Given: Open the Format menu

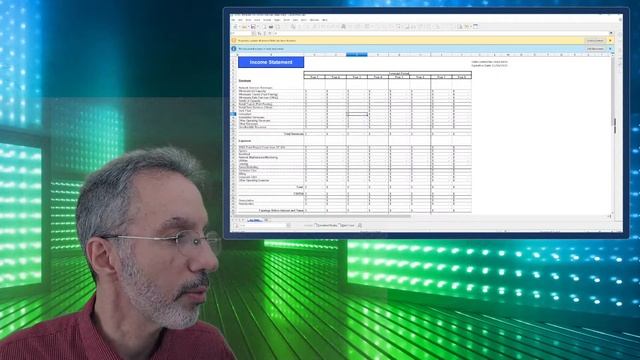Looking at the screenshot, I should (267, 20).
